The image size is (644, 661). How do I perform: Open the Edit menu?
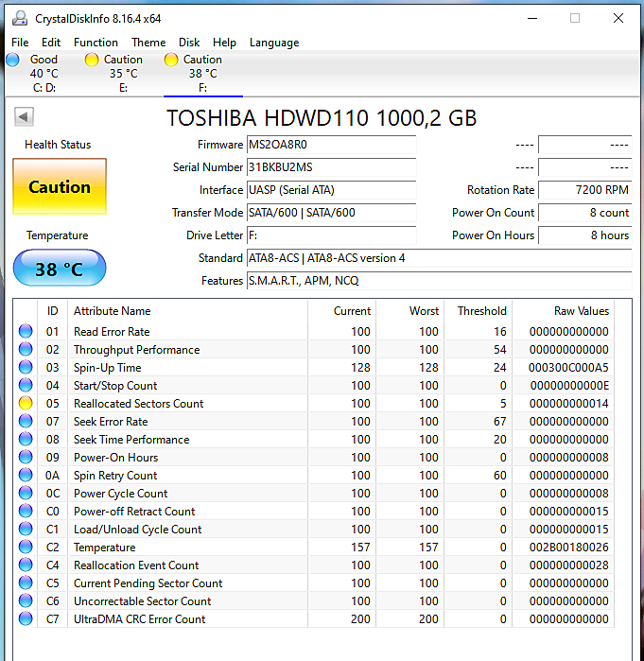tap(51, 43)
